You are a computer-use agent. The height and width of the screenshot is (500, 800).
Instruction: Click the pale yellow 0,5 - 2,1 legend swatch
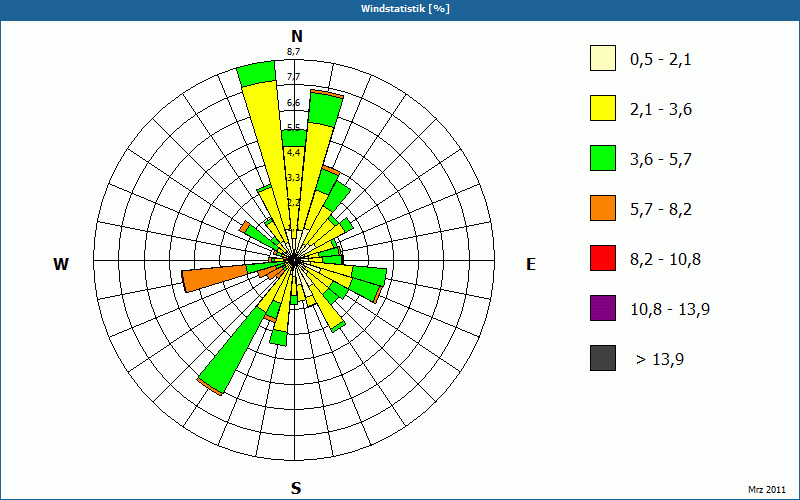click(x=603, y=58)
